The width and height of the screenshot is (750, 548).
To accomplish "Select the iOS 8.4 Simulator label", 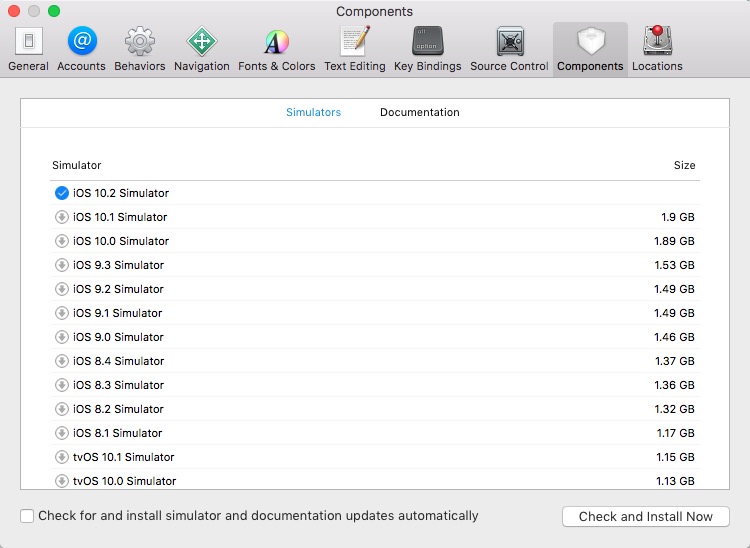I will [118, 361].
